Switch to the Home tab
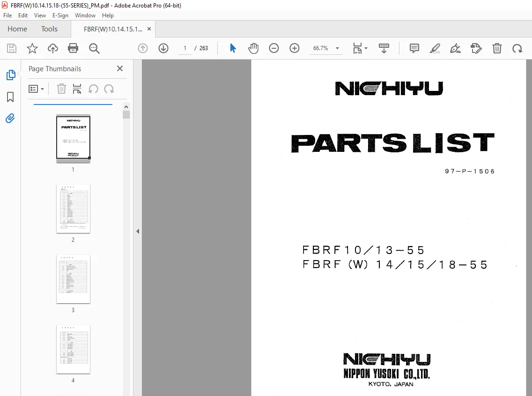The height and width of the screenshot is (396, 532). tap(17, 29)
